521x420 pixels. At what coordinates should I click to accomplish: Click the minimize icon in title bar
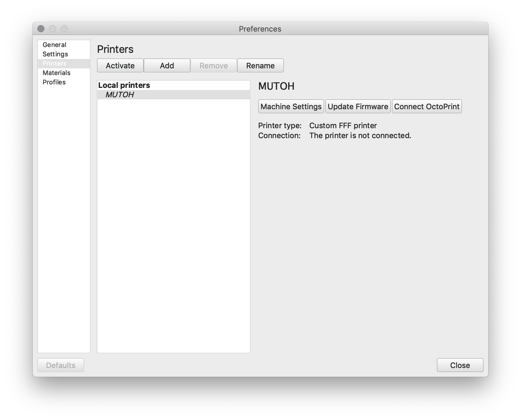53,29
